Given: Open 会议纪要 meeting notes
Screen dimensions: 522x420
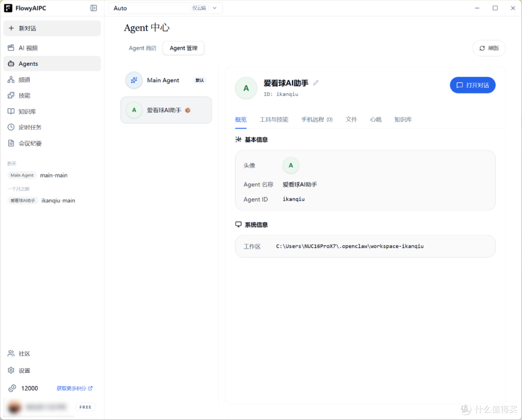Looking at the screenshot, I should coord(52,144).
